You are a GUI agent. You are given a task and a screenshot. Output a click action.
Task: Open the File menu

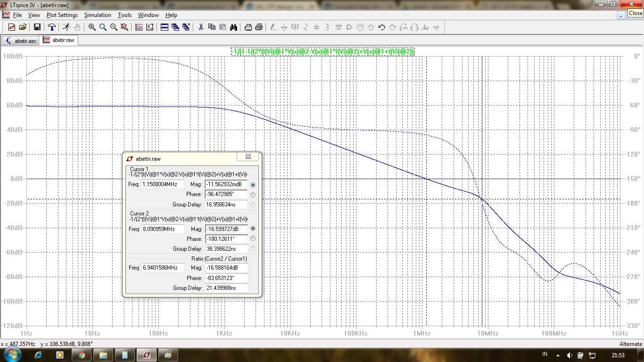point(17,15)
